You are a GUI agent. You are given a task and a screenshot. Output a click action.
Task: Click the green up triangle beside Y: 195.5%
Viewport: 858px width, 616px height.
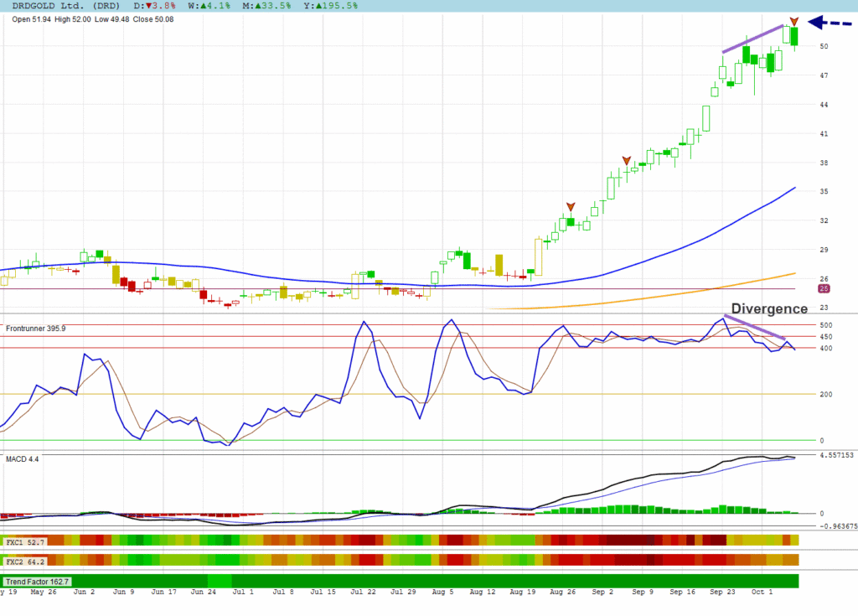click(x=310, y=6)
